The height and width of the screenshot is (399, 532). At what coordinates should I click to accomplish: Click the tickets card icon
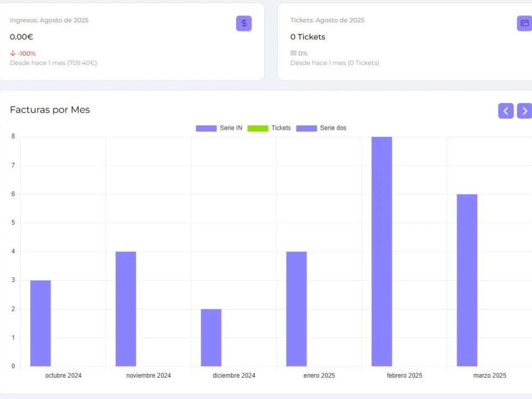[524, 23]
